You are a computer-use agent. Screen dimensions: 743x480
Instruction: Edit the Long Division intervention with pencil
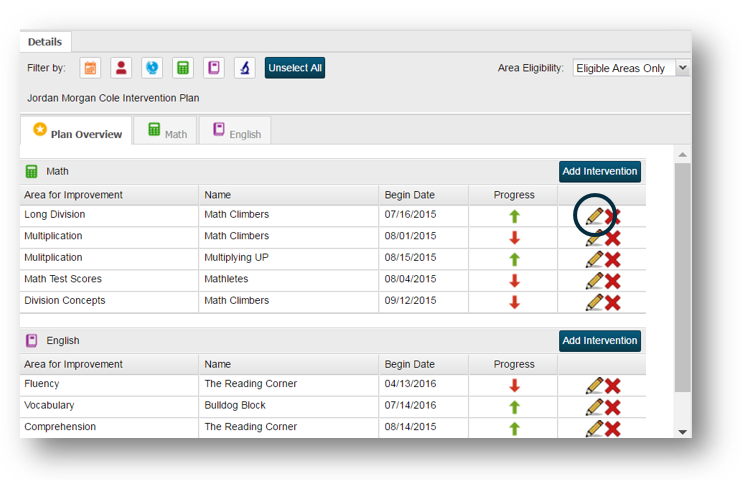click(594, 216)
